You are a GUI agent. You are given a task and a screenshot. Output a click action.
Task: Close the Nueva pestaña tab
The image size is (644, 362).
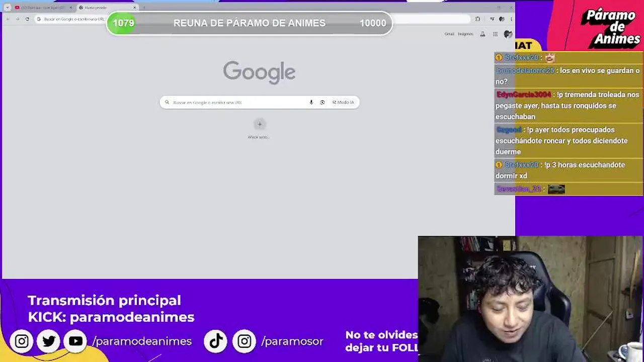tap(134, 8)
